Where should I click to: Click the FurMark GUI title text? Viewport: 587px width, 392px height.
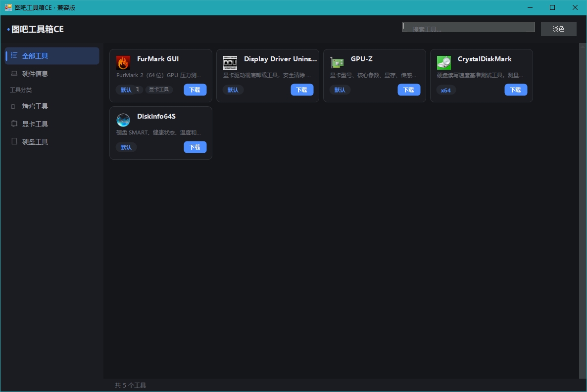pyautogui.click(x=158, y=59)
